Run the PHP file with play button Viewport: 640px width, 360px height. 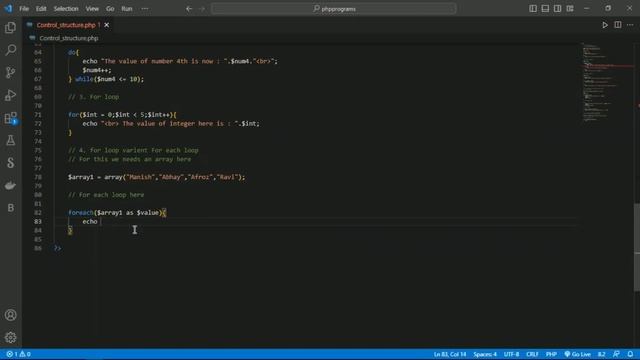(605, 25)
